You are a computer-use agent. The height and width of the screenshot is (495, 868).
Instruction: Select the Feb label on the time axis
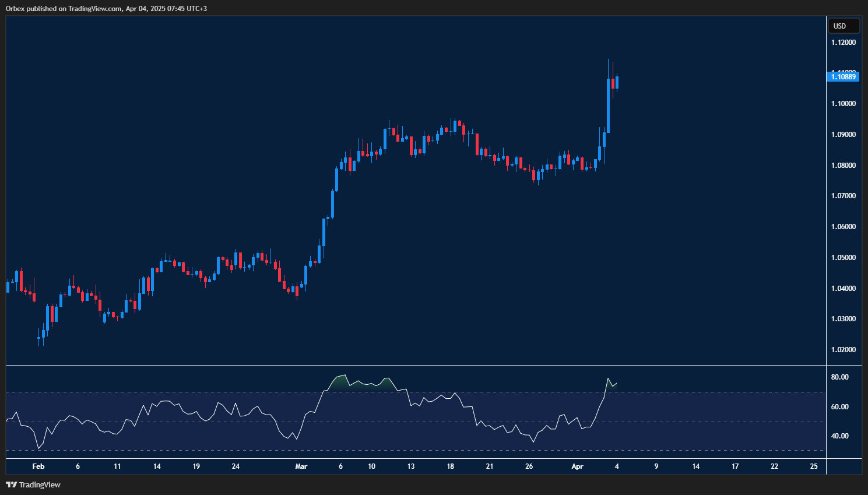[x=38, y=466]
